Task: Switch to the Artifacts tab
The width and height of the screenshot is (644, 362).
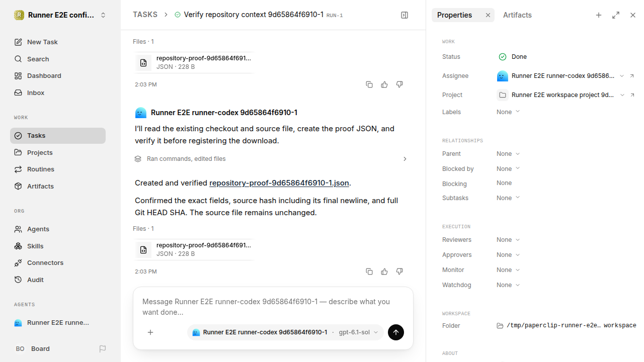Action: (517, 15)
